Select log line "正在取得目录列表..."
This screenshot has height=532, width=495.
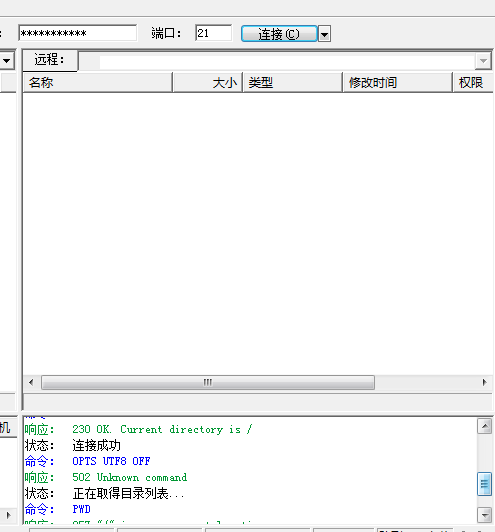[x=128, y=493]
